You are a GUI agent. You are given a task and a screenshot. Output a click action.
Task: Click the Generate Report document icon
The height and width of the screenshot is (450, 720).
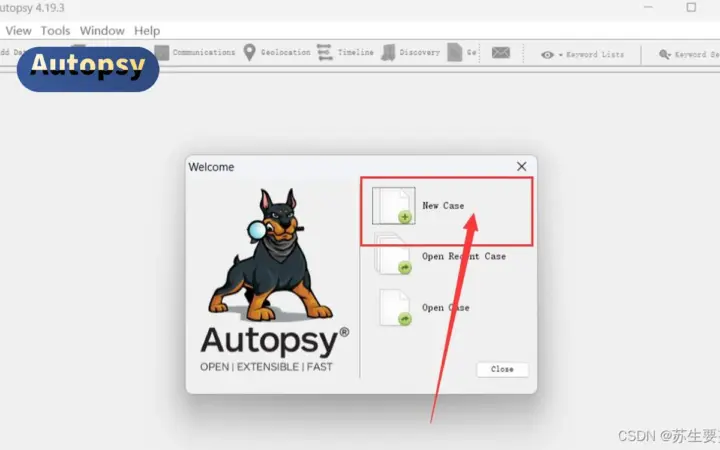click(x=455, y=52)
